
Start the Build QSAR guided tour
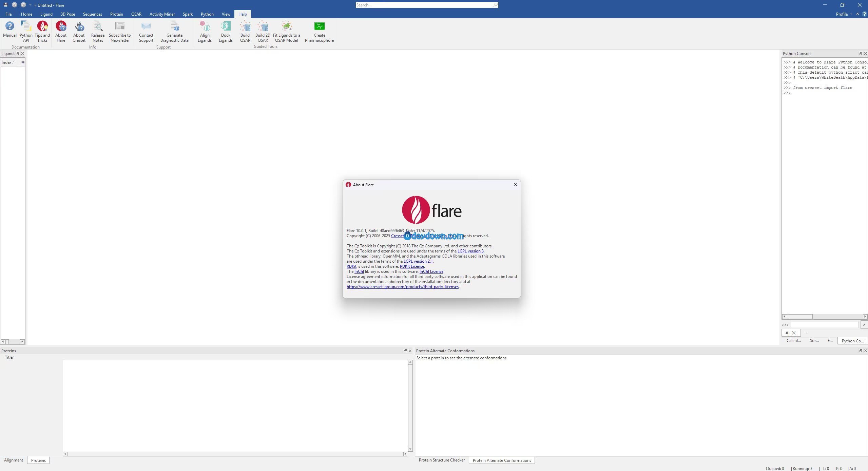click(245, 31)
